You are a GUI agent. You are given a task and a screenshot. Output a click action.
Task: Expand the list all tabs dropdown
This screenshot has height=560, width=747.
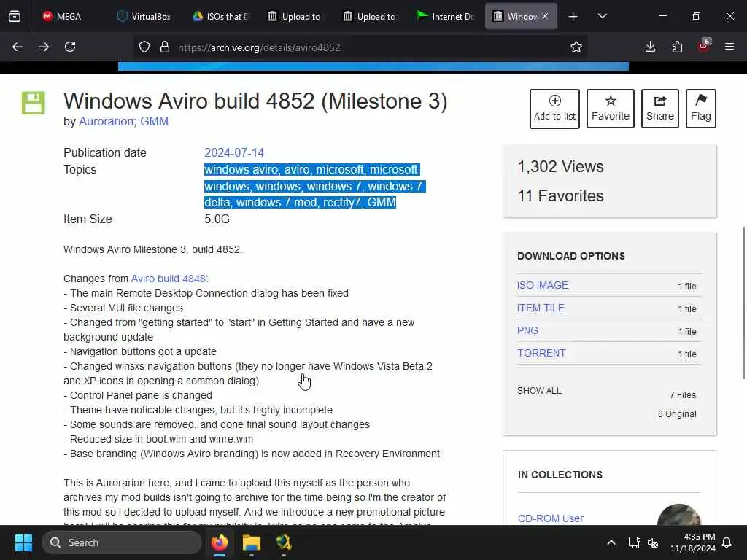603,17
